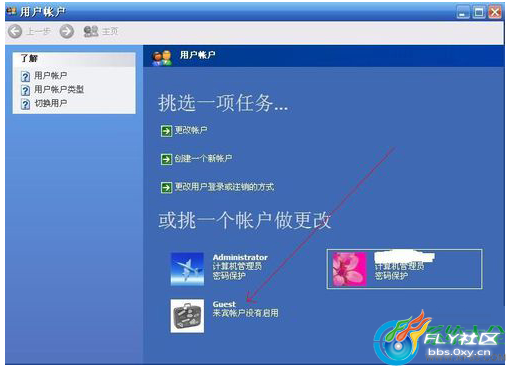Screen dimensions: 508x368
Task: Select the pink flower account picture
Action: pos(349,269)
